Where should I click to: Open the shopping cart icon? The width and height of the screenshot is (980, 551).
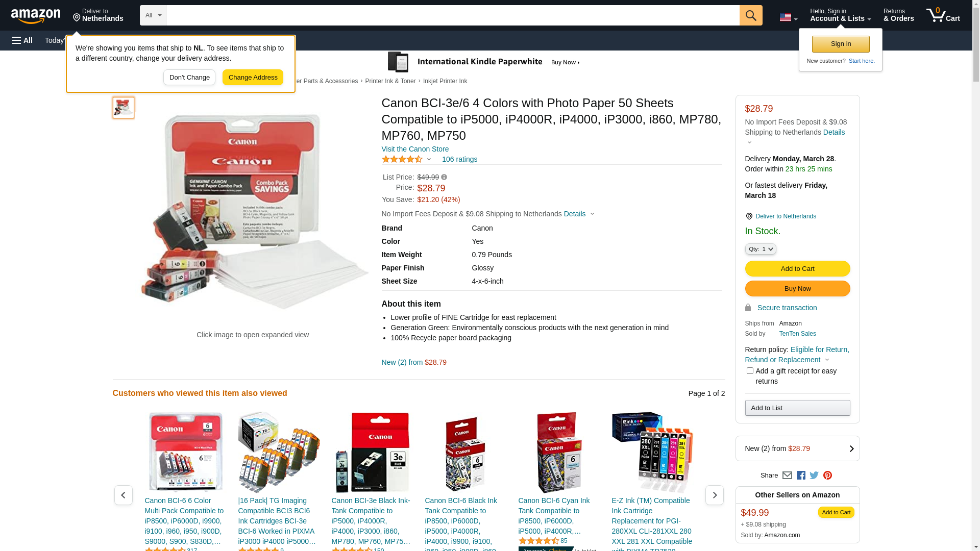pos(943,15)
